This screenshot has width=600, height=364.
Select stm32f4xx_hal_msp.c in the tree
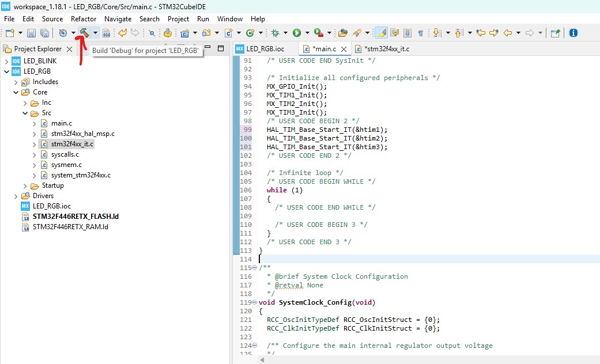(x=82, y=134)
